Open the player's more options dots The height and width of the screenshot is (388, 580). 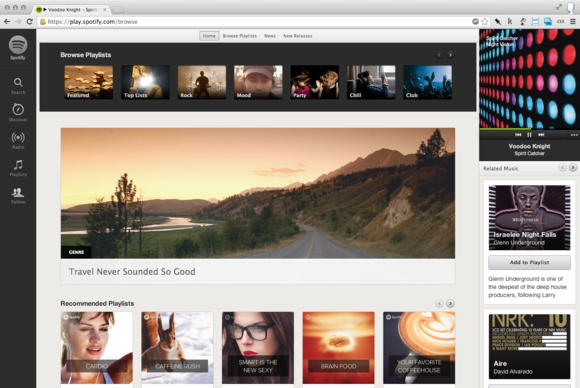pyautogui.click(x=574, y=135)
